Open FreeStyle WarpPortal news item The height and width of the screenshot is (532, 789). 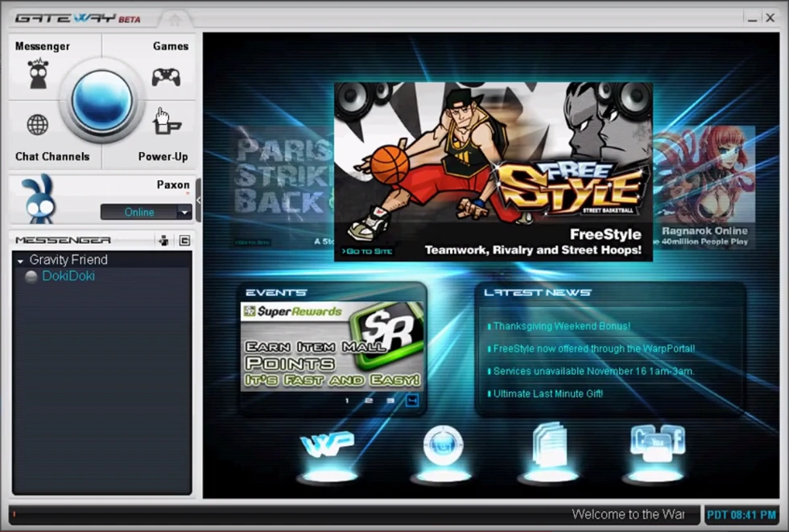pyautogui.click(x=594, y=348)
